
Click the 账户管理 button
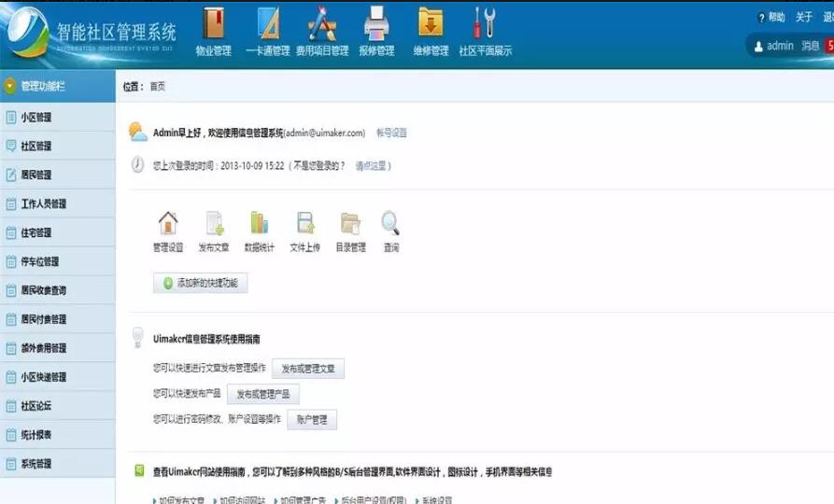click(312, 419)
